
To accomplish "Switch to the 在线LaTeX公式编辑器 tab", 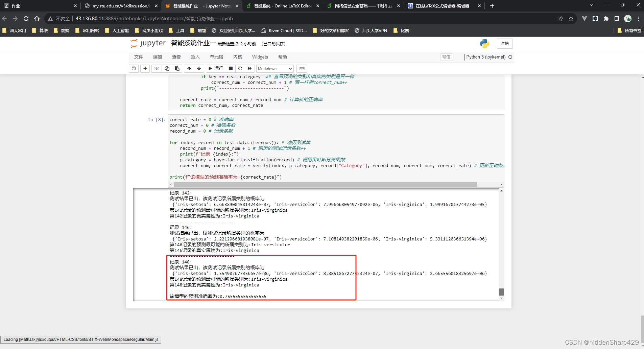I will pos(444,6).
